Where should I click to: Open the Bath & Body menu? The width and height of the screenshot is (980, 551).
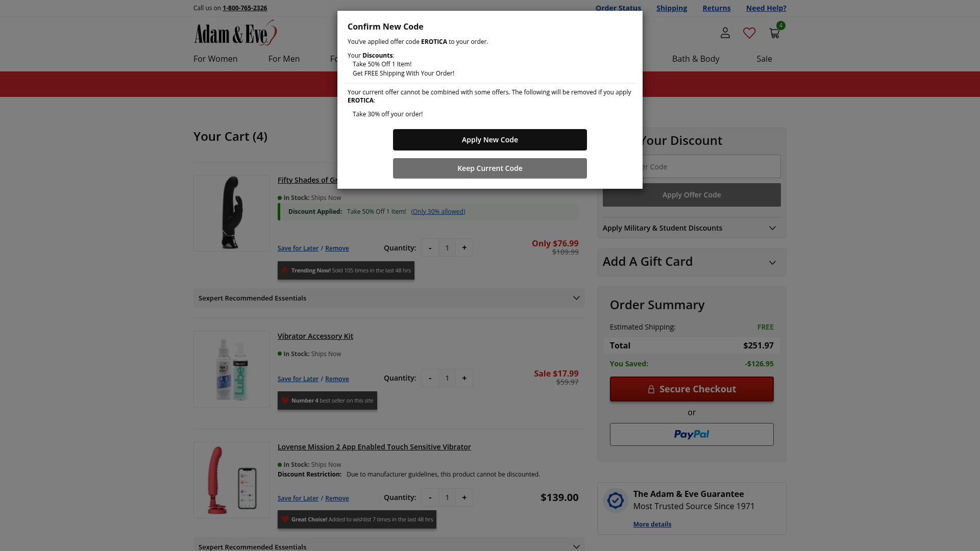pyautogui.click(x=696, y=59)
